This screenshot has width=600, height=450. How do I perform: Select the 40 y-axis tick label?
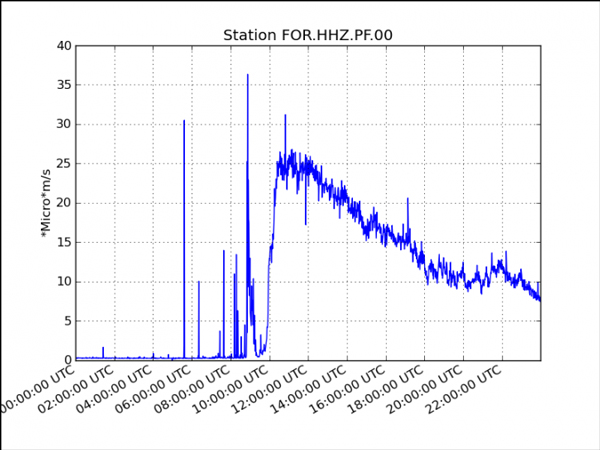[63, 46]
